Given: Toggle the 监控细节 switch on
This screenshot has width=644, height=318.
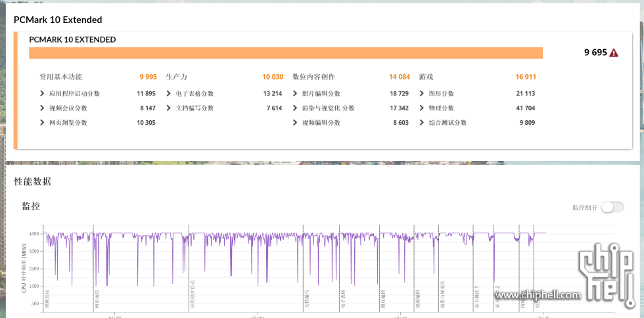Looking at the screenshot, I should [612, 208].
